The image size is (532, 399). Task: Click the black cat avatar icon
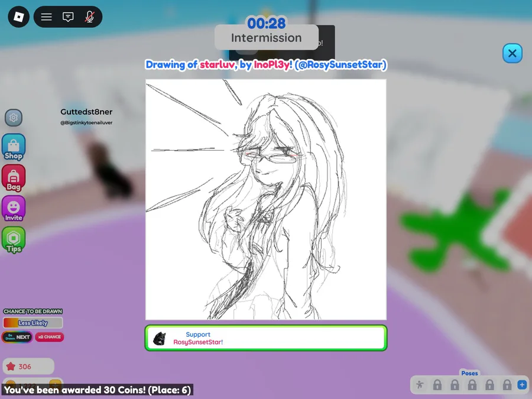[160, 339]
